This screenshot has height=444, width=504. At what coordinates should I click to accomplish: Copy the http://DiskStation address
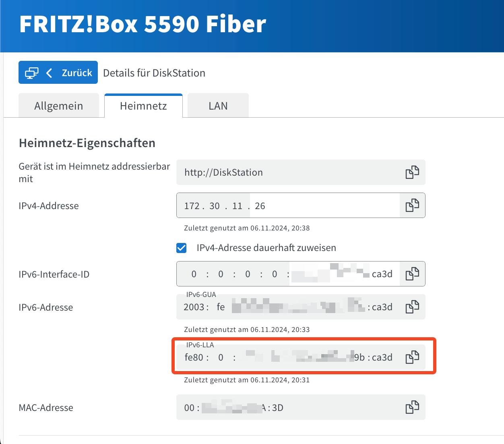pyautogui.click(x=411, y=172)
